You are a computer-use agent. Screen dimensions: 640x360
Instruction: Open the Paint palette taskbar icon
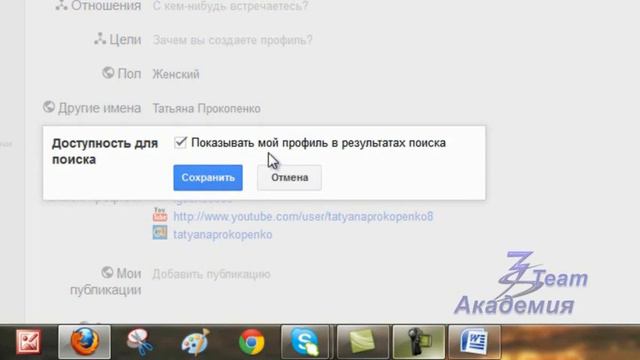[x=195, y=342]
